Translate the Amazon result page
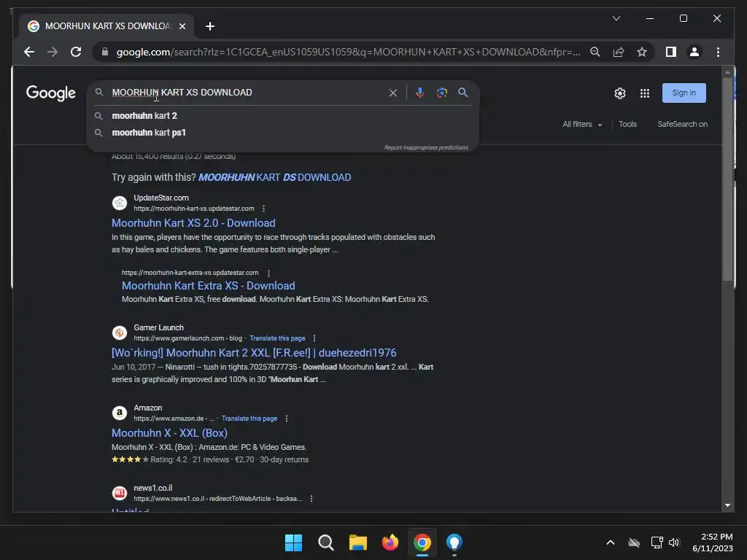The width and height of the screenshot is (747, 560). click(249, 419)
